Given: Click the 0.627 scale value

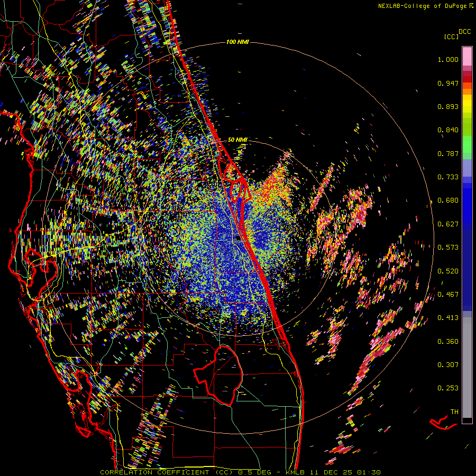Looking at the screenshot, I should (x=448, y=224).
